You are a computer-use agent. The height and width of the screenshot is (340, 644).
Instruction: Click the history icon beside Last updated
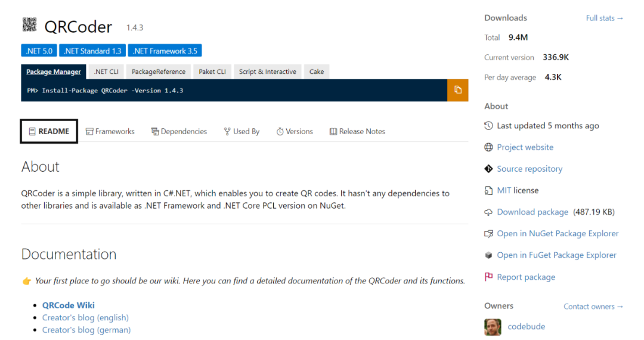tap(488, 126)
